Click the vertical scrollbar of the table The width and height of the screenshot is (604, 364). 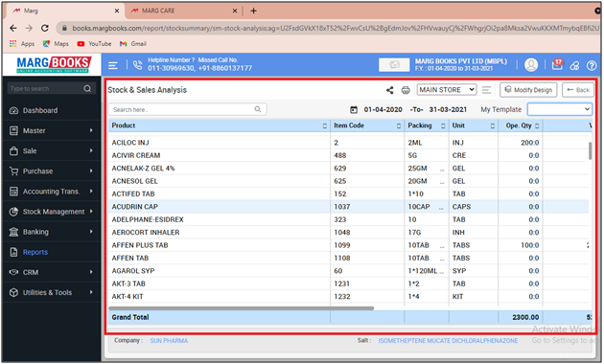591,150
